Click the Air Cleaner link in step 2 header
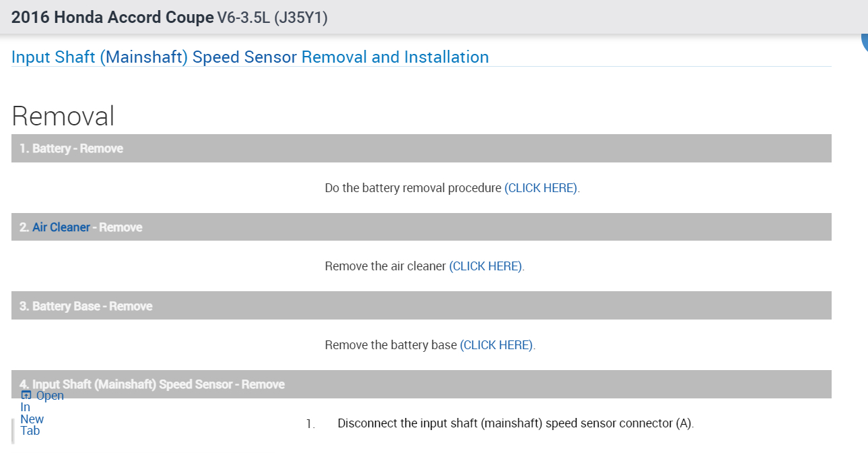This screenshot has width=868, height=453. [61, 227]
